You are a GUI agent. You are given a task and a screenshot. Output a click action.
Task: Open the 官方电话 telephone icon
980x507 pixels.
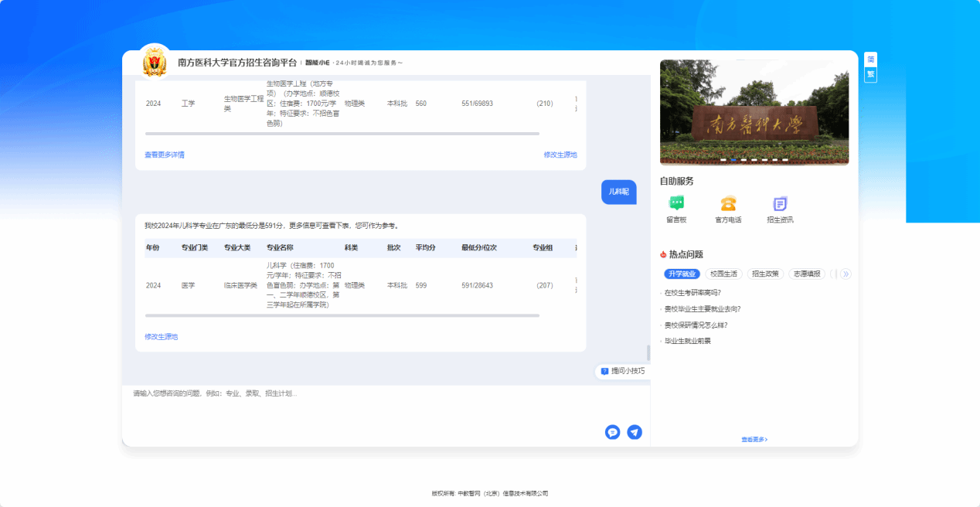tap(728, 204)
